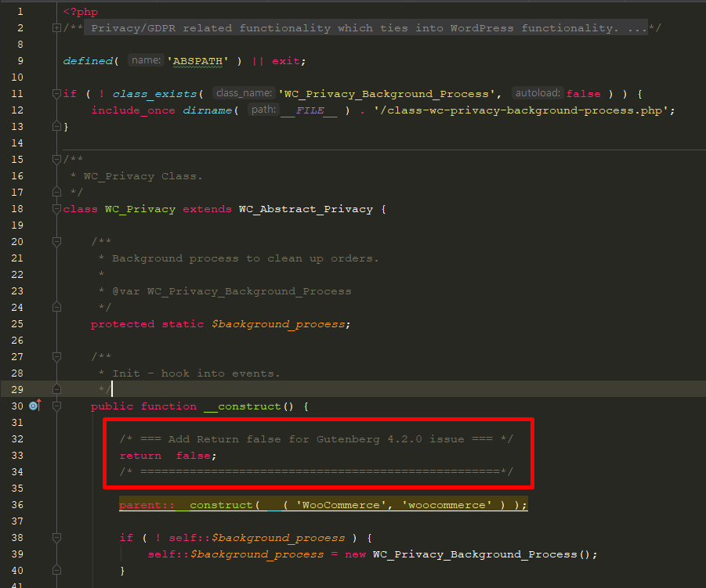Viewport: 706px width, 588px height.
Task: Collapse the class_exists if block at line 11
Action: click(55, 93)
